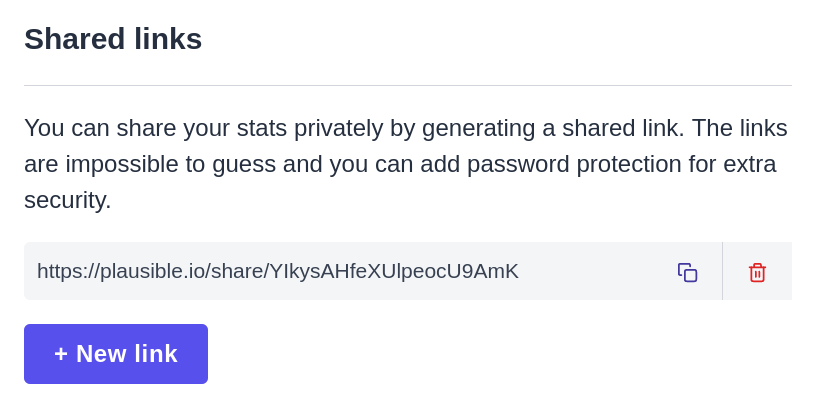Select the https://plausible.io/share URL text

pos(278,271)
